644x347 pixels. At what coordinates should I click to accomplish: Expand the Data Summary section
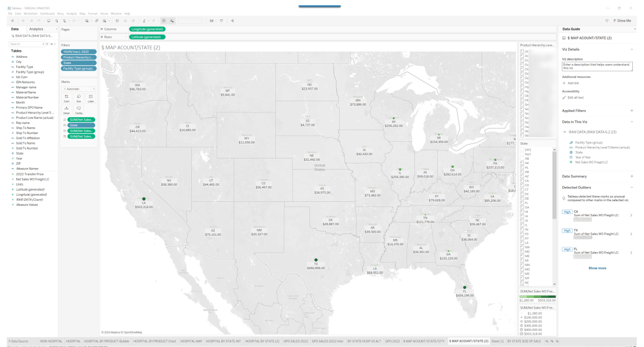(x=632, y=176)
